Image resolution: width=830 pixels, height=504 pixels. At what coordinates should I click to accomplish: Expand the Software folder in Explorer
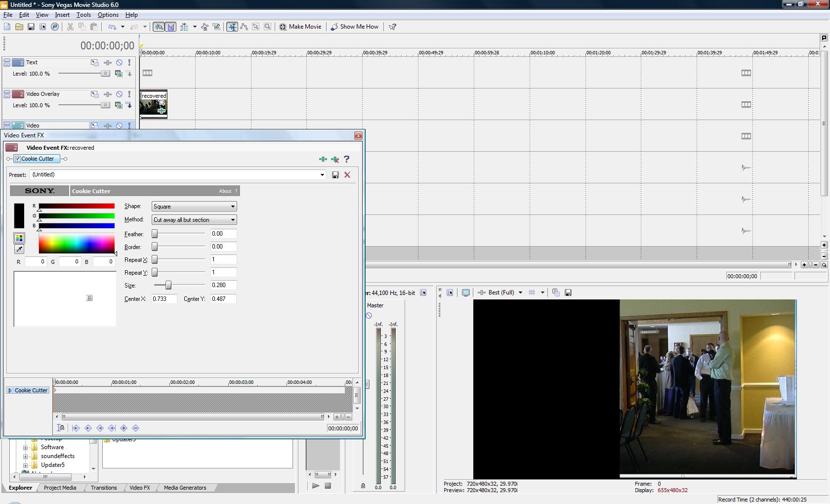tap(25, 447)
